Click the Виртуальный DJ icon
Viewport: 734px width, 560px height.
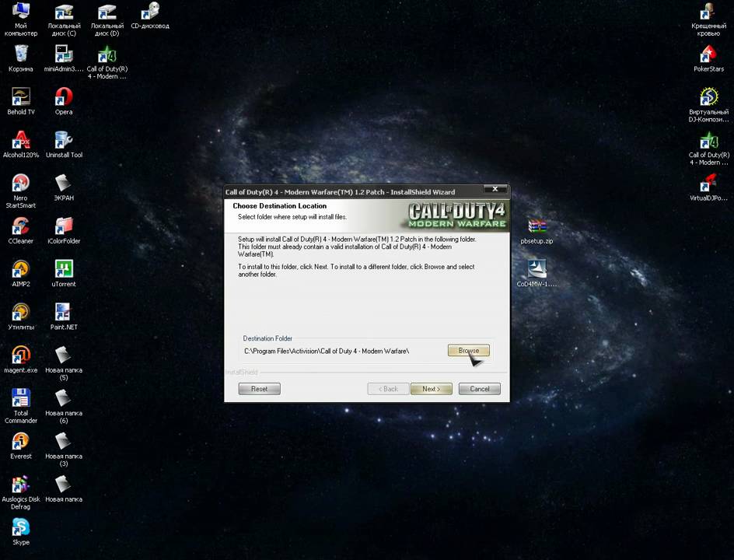708,105
